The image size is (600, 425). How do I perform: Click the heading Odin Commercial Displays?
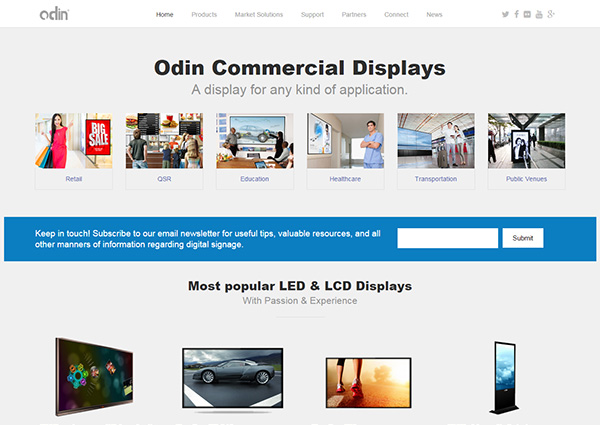pos(300,68)
